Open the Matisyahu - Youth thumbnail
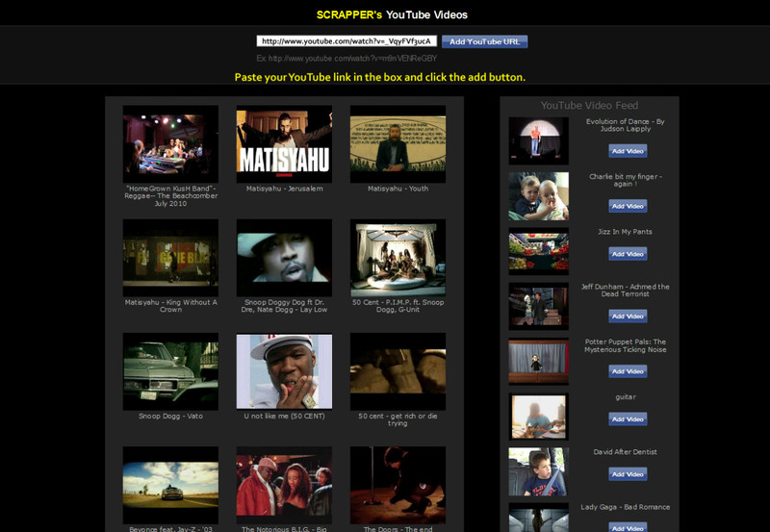This screenshot has height=532, width=770. click(x=398, y=143)
